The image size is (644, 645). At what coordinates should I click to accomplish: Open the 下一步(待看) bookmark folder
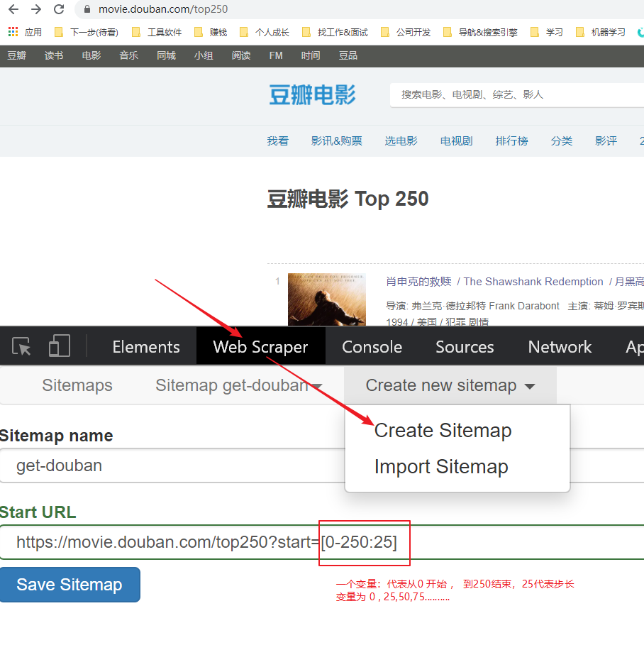click(x=87, y=32)
